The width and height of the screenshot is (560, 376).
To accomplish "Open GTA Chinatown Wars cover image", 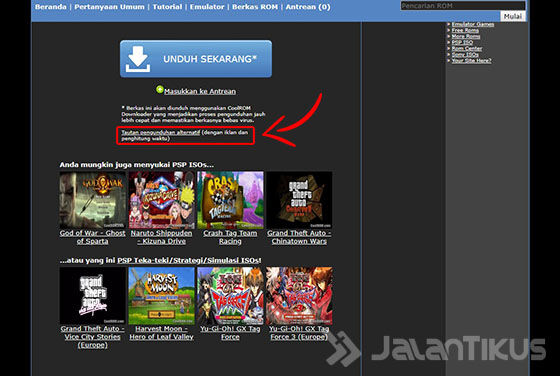I will pyautogui.click(x=299, y=200).
